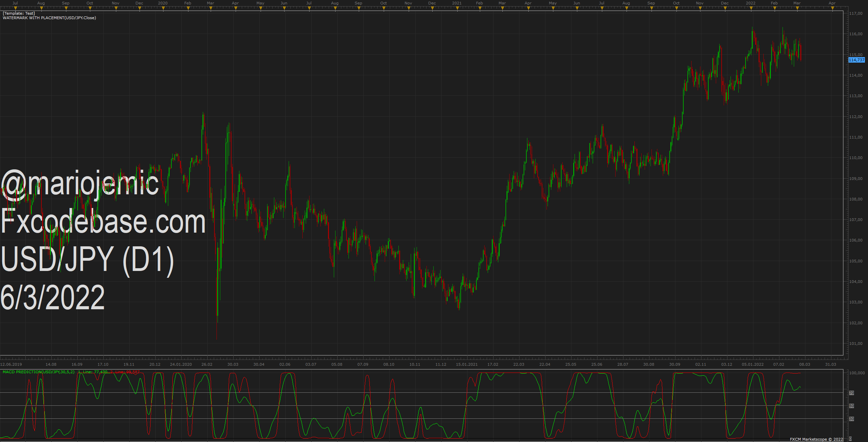
Task: Click the '1. Line: 77,430' value label
Action: [93, 372]
